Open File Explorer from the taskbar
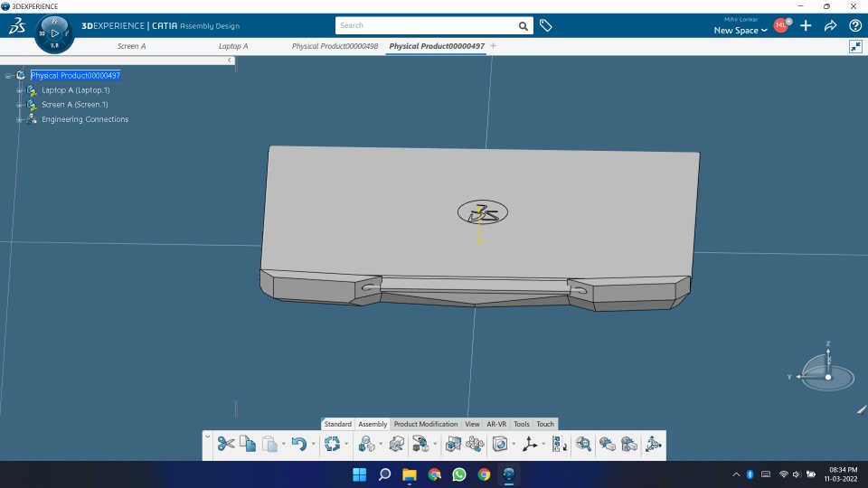Screen dimensions: 868x488 pyautogui.click(x=409, y=474)
